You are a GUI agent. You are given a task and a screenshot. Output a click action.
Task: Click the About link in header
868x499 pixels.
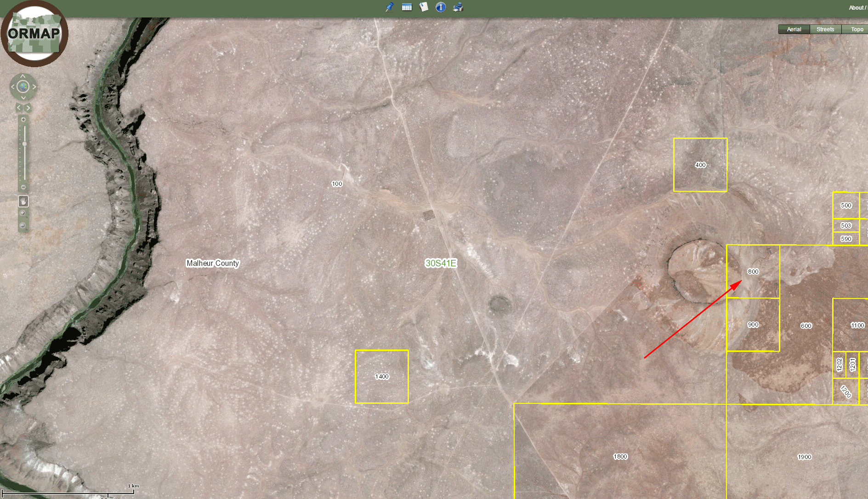click(x=856, y=8)
